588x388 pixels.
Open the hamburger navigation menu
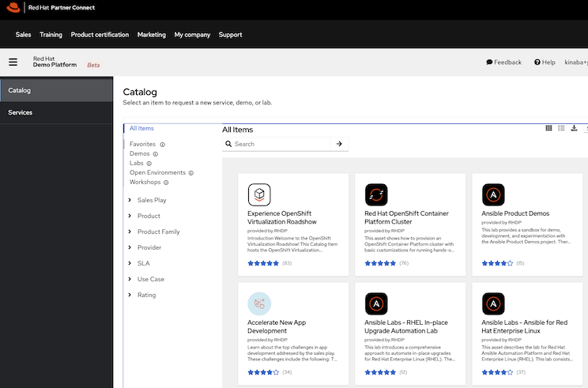pyautogui.click(x=13, y=62)
